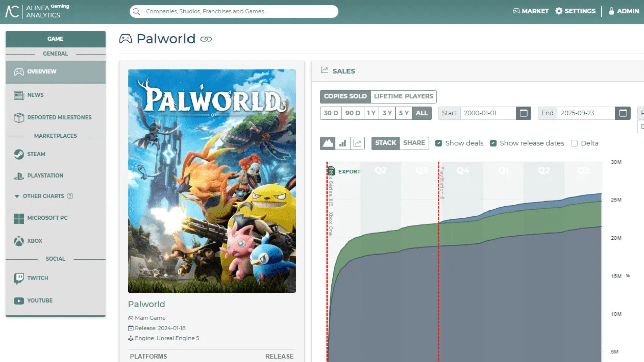
Task: Switch to the Lifetime Players tab
Action: point(404,96)
